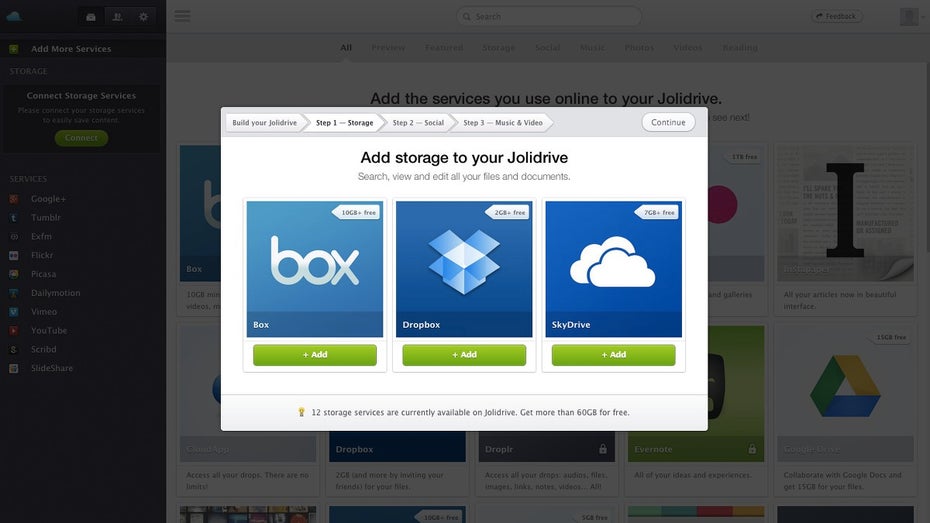Switch to the Photos category tab
The width and height of the screenshot is (930, 523).
[x=639, y=47]
